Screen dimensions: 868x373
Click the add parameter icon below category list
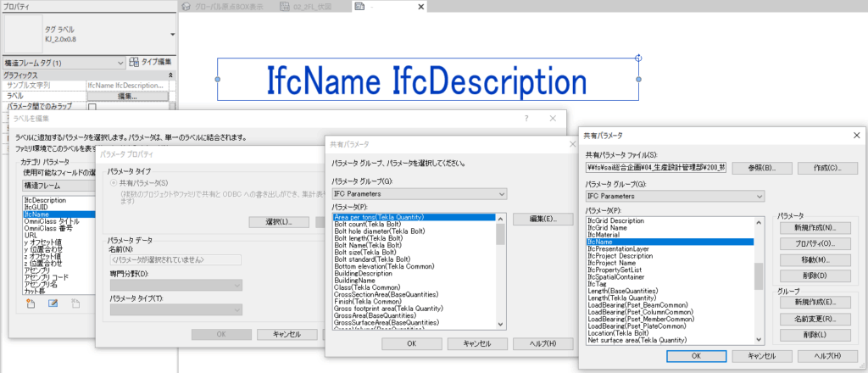point(31,303)
